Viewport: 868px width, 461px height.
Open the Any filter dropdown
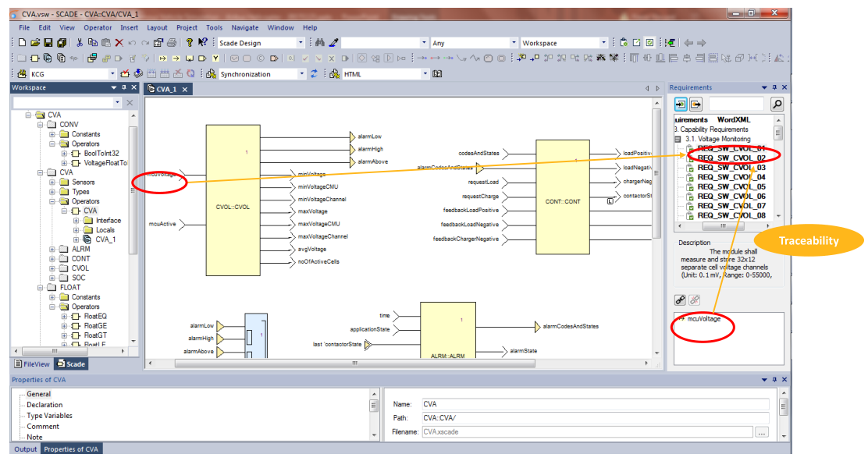pyautogui.click(x=514, y=43)
